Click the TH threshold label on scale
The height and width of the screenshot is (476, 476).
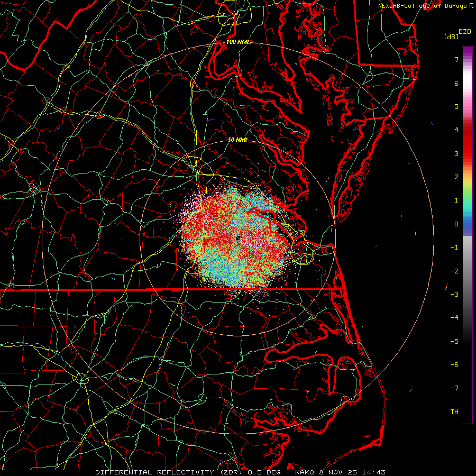(454, 412)
